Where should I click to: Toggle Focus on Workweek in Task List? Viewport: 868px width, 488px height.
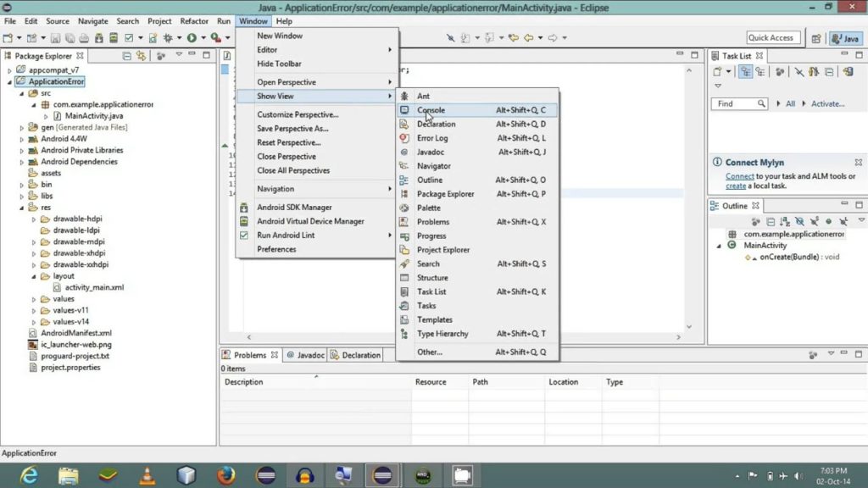pyautogui.click(x=780, y=71)
